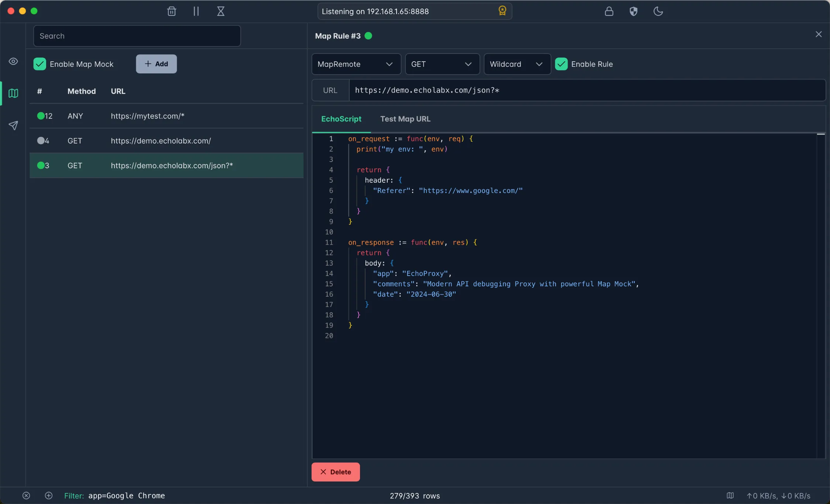This screenshot has width=830, height=504.
Task: Select the EchoScript tab
Action: pyautogui.click(x=341, y=118)
